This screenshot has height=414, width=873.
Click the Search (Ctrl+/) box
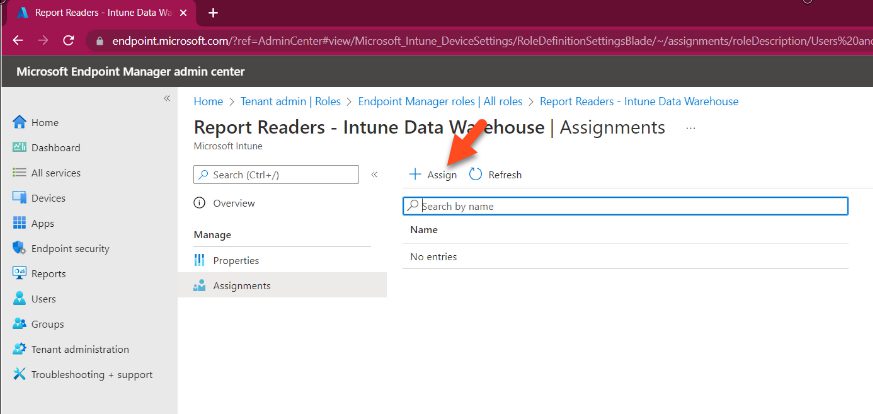point(276,174)
